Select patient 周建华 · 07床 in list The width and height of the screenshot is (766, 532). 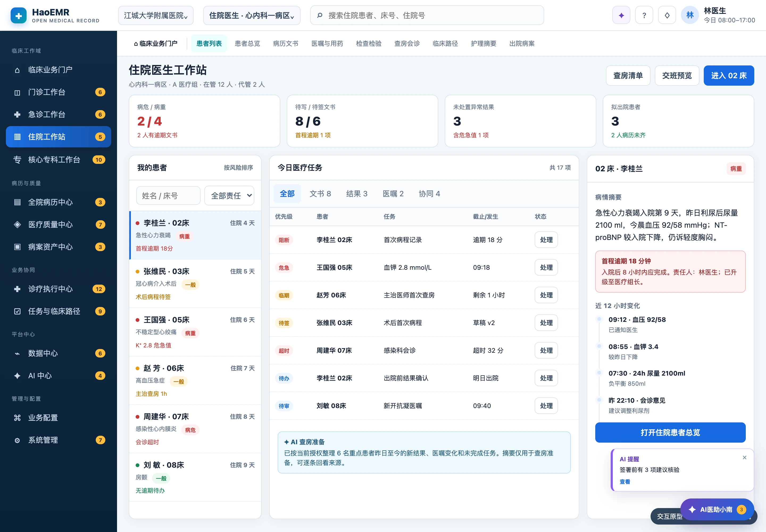(x=195, y=429)
